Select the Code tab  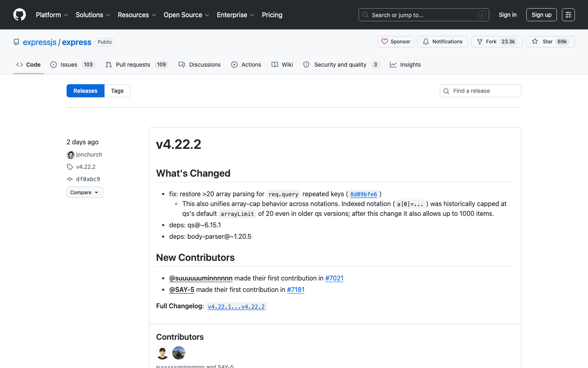coord(28,65)
